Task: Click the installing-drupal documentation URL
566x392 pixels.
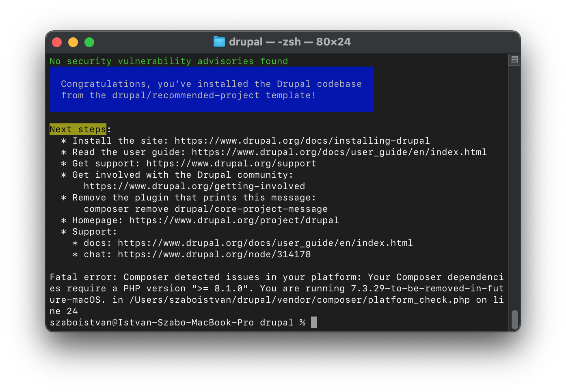Action: [302, 141]
